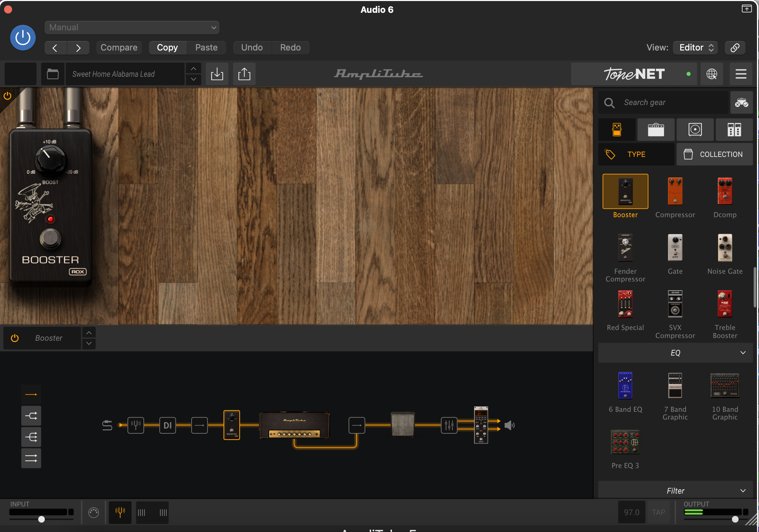Switch to the TYPE tab
Image resolution: width=759 pixels, height=532 pixels.
(x=636, y=154)
